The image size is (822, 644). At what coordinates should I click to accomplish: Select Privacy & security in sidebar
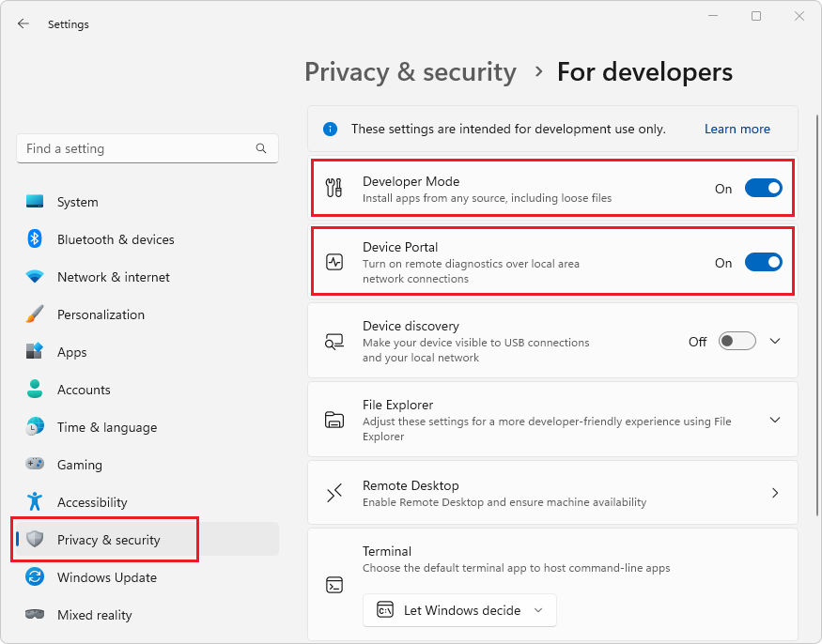point(104,539)
